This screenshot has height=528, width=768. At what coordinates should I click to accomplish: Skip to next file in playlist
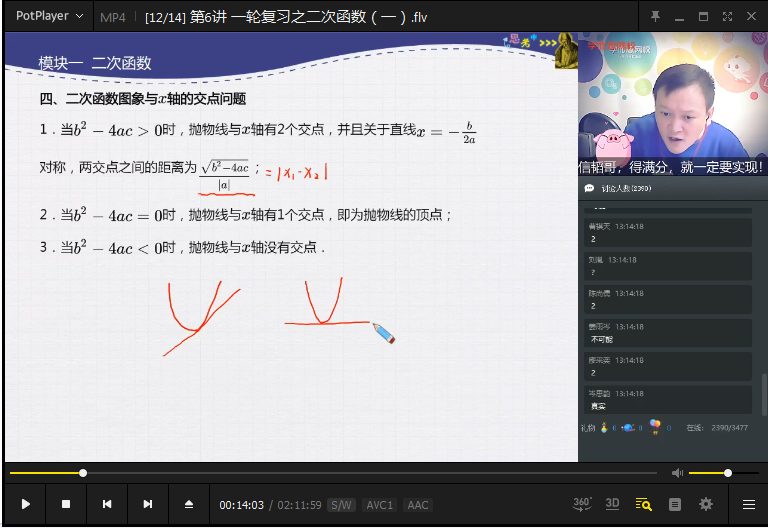tap(148, 505)
